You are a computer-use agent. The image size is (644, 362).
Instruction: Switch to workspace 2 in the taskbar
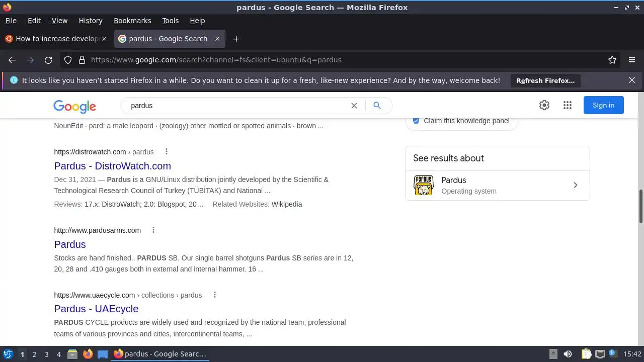(x=34, y=354)
